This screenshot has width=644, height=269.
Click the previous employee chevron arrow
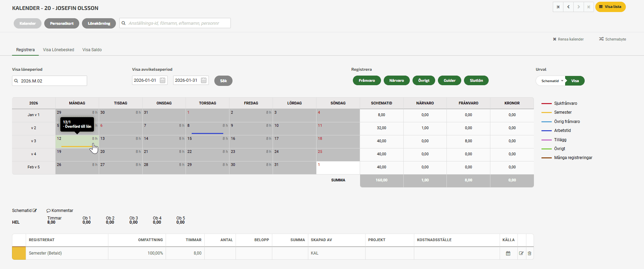[x=568, y=7]
